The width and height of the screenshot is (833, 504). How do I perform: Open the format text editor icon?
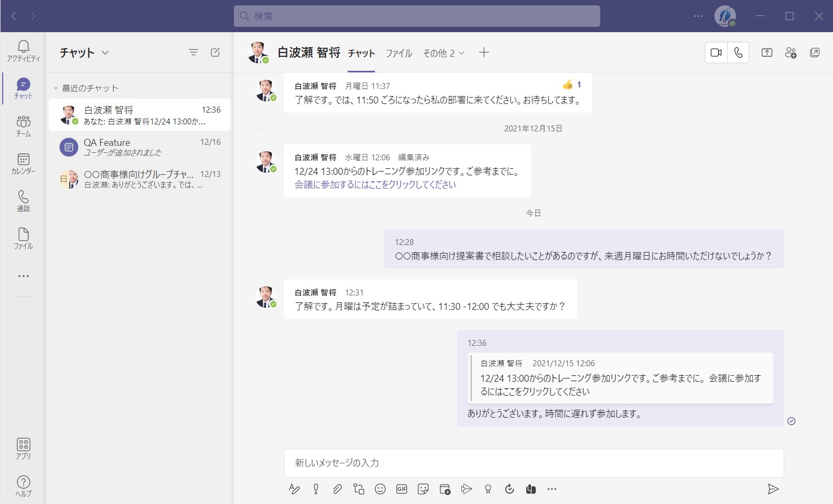[294, 489]
